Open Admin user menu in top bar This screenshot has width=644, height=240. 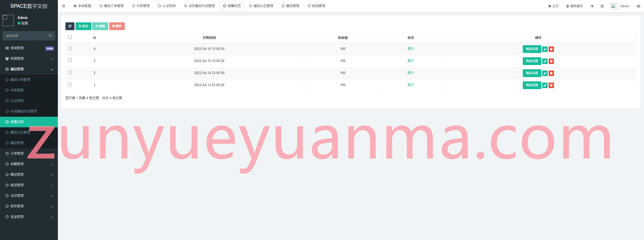[x=620, y=6]
